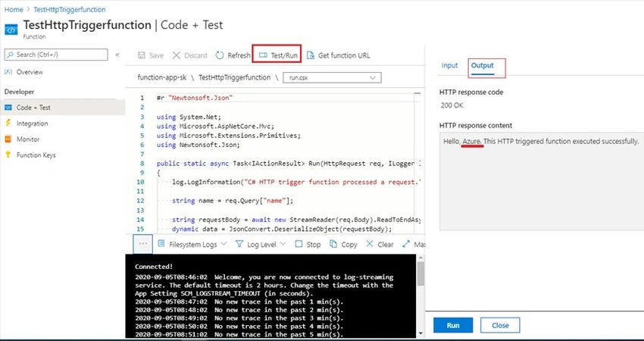Viewport: 644px width, 341px height.
Task: Open Overview in sidebar
Action: [30, 72]
